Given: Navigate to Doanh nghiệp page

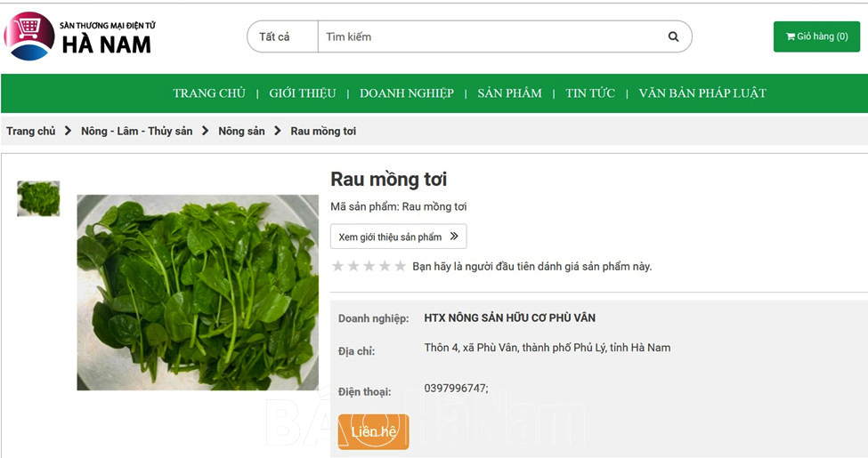Looking at the screenshot, I should (407, 93).
